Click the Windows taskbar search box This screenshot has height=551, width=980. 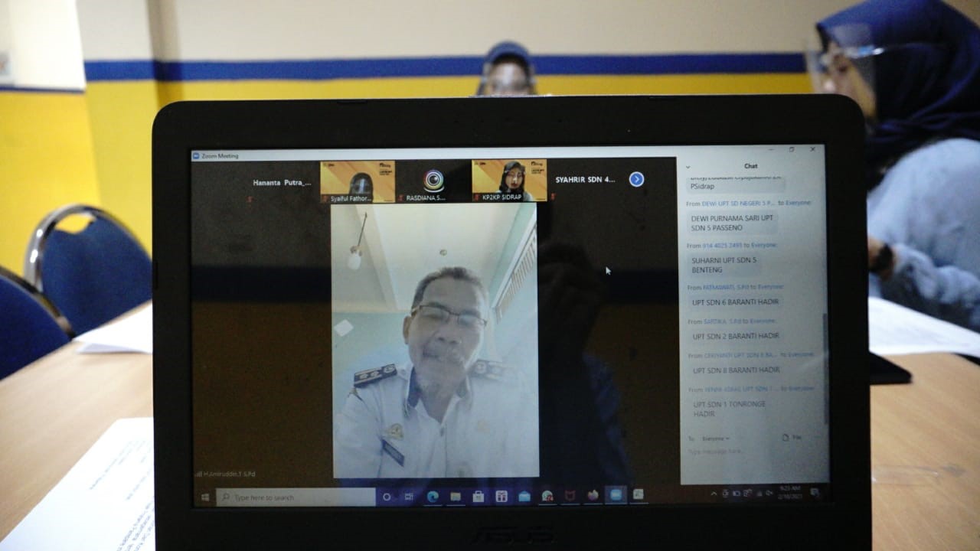tap(299, 497)
